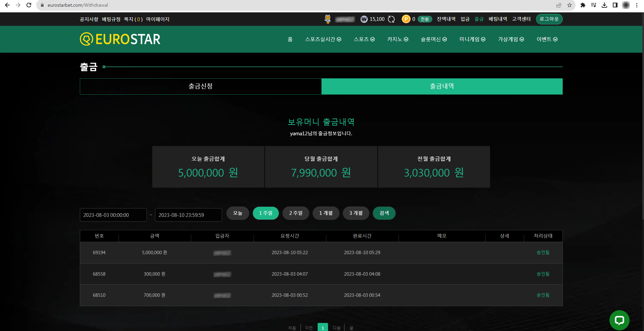Open 입금 deposit link
Viewport: 644px width, 331px height.
(x=465, y=19)
